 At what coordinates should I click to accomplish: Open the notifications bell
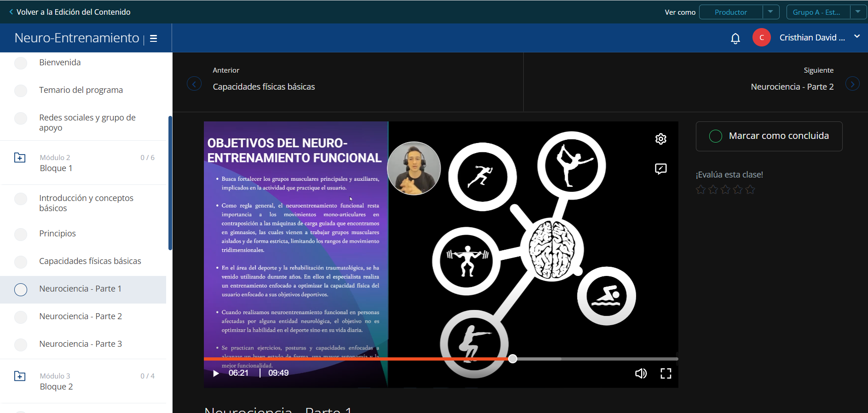tap(735, 38)
